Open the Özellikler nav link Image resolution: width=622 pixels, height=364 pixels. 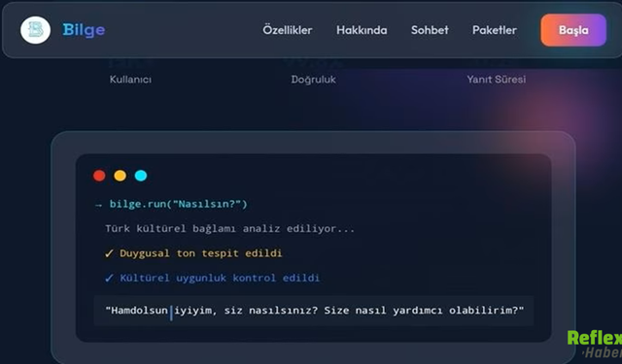[288, 30]
